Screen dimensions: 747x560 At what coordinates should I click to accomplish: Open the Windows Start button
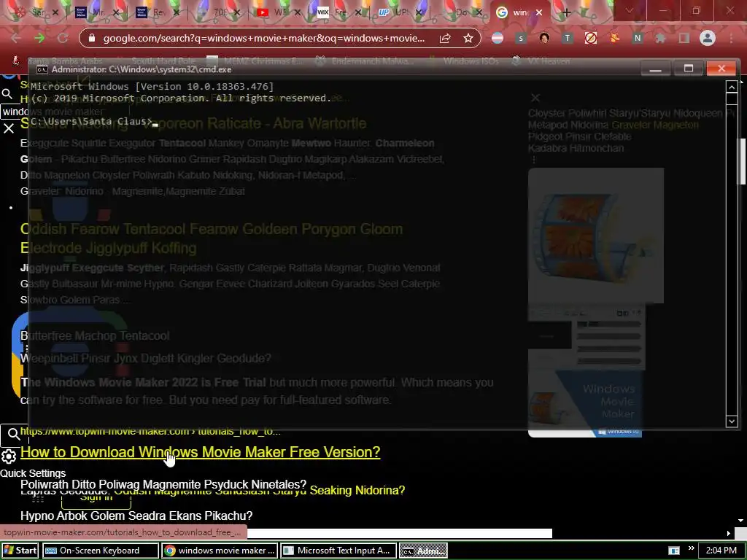[20, 551]
